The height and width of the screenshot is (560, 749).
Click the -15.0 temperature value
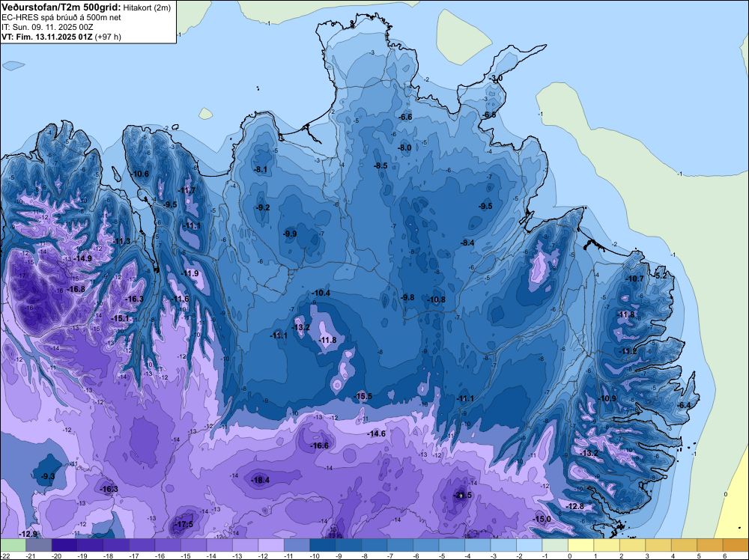(542, 519)
